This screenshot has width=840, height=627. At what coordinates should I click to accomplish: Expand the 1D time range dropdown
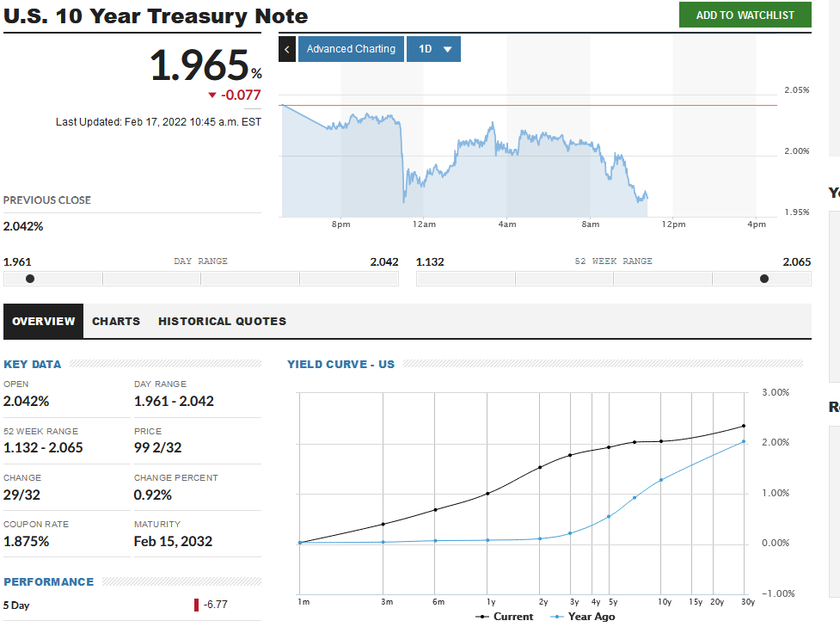point(433,49)
